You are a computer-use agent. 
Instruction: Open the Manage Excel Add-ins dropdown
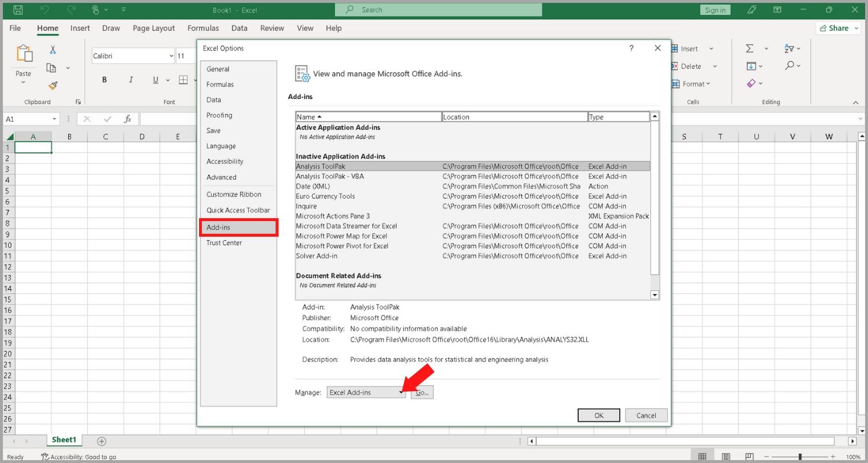402,392
